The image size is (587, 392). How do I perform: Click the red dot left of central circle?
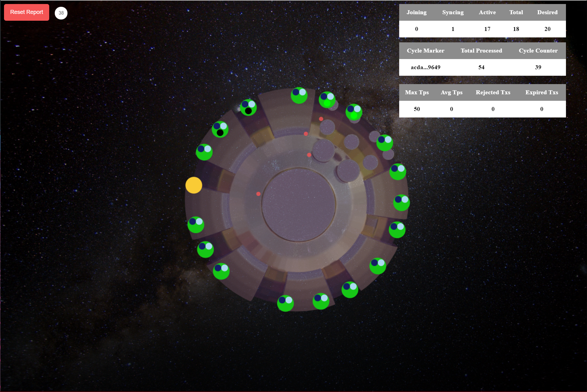point(258,194)
